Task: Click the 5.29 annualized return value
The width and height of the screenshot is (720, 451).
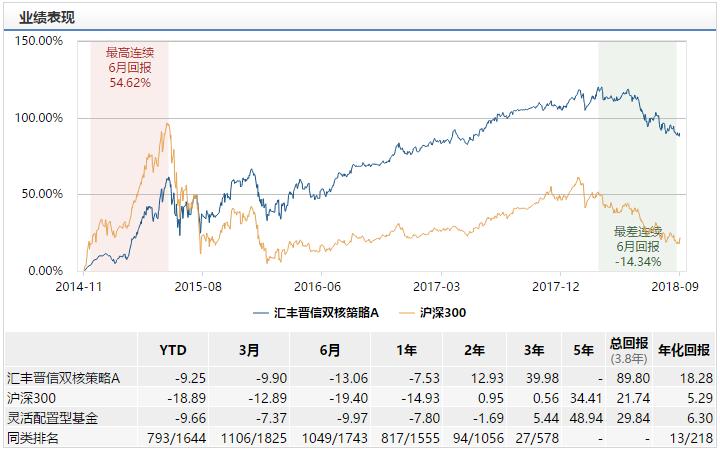Action: tap(700, 398)
